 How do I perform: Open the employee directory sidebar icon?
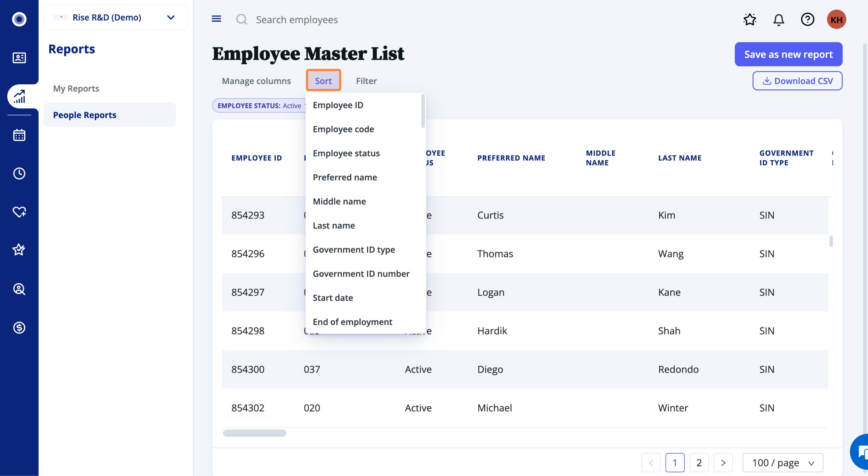19,58
